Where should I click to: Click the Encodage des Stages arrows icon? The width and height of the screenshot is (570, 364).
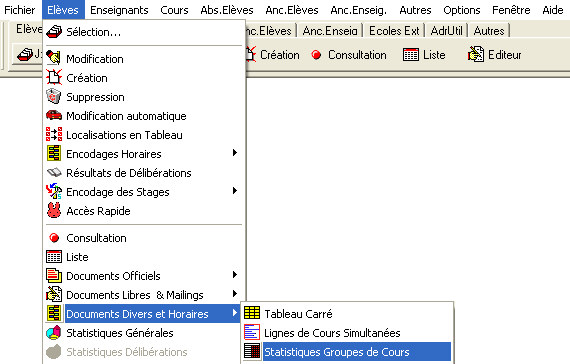pyautogui.click(x=54, y=191)
